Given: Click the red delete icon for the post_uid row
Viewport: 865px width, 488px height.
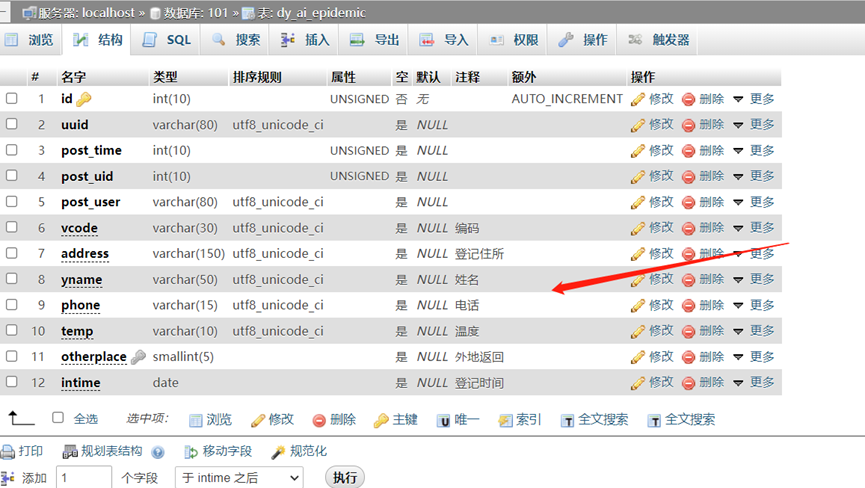Looking at the screenshot, I should click(x=688, y=176).
